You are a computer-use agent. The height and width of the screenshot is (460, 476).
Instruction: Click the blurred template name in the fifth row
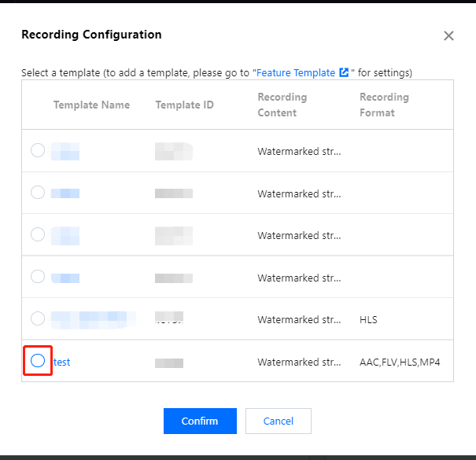point(90,318)
